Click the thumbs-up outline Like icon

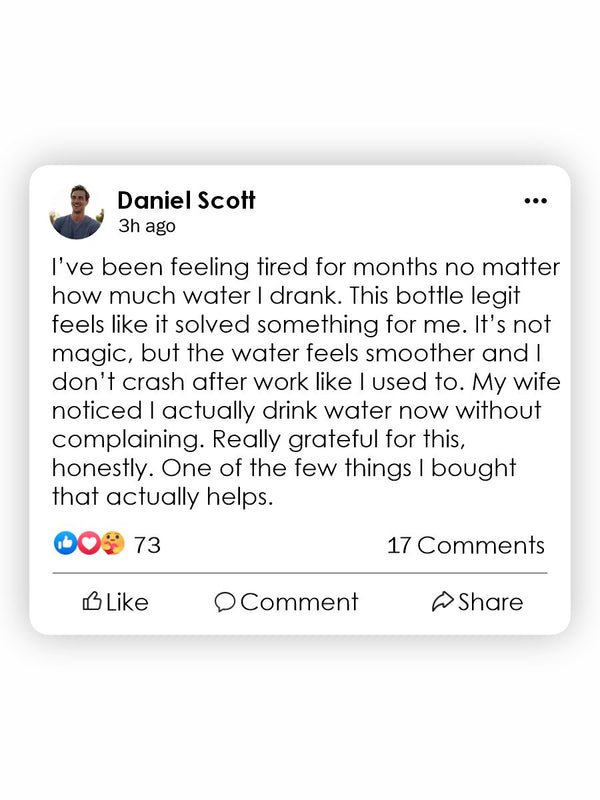92,601
